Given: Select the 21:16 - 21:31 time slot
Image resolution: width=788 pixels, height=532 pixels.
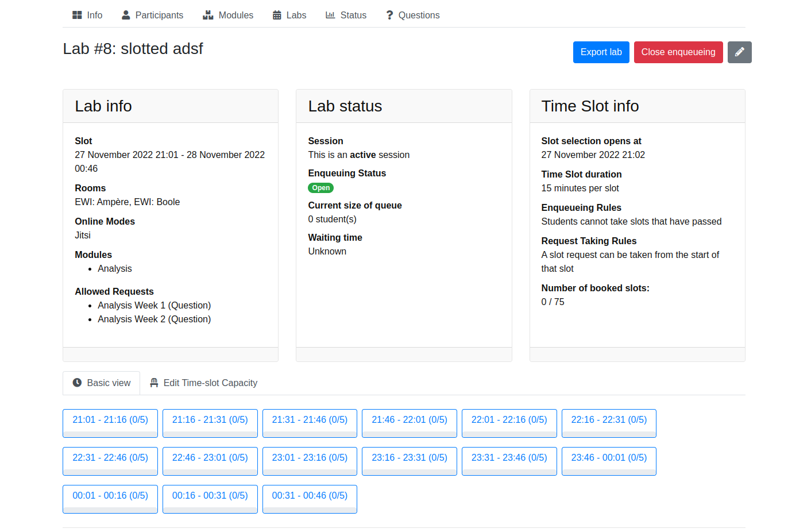Looking at the screenshot, I should (x=210, y=423).
